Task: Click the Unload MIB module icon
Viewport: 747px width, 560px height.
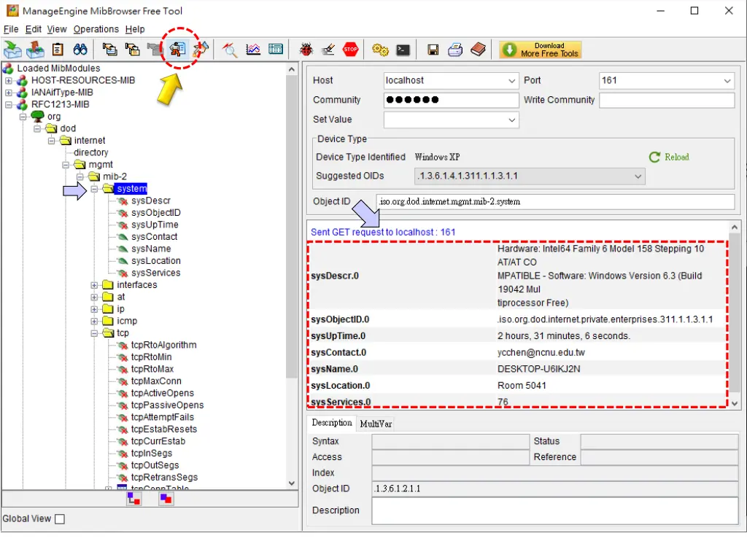Action: 35,49
